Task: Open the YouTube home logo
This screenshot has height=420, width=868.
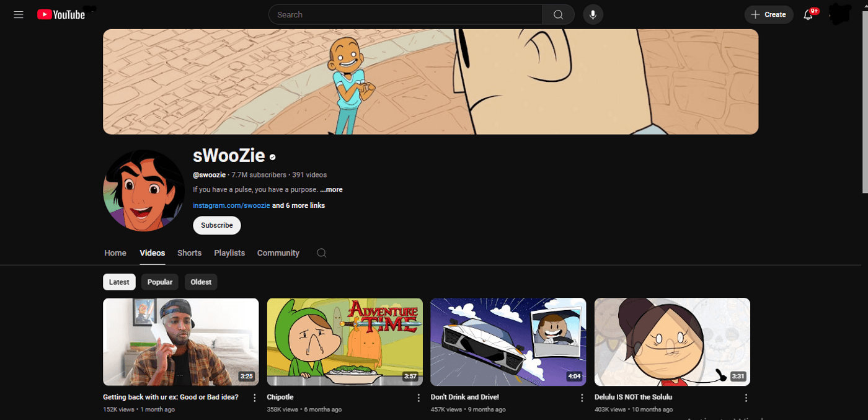Action: [x=60, y=14]
